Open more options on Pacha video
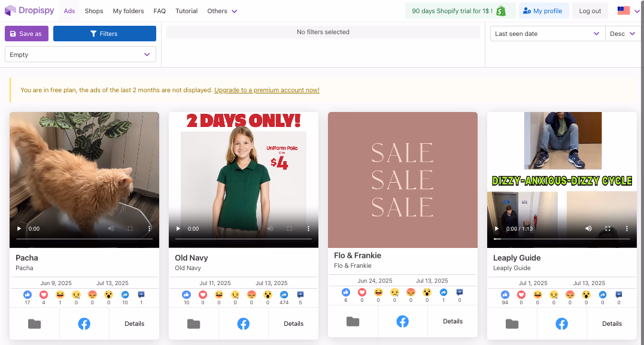Screen dimensions: 644x345 tap(150, 229)
